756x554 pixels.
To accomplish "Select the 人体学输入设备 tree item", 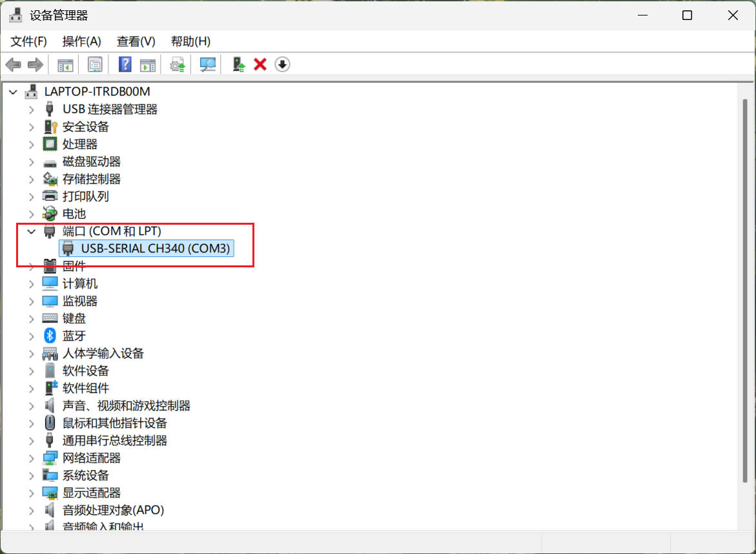I will (103, 353).
